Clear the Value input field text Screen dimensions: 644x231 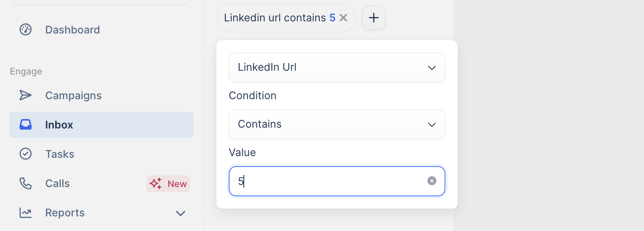click(x=432, y=181)
